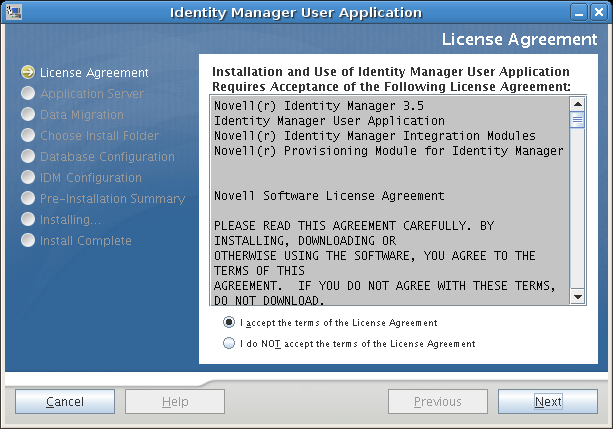Click the Database Configuration bullet icon
The height and width of the screenshot is (429, 613).
click(28, 157)
